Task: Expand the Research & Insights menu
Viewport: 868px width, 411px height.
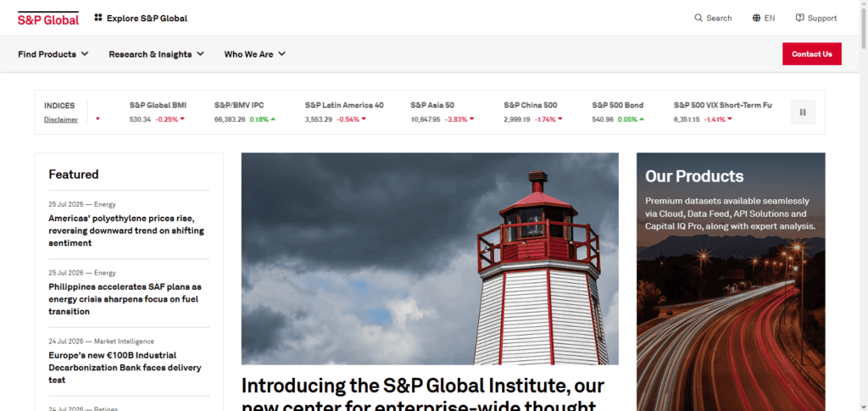Action: tap(156, 54)
